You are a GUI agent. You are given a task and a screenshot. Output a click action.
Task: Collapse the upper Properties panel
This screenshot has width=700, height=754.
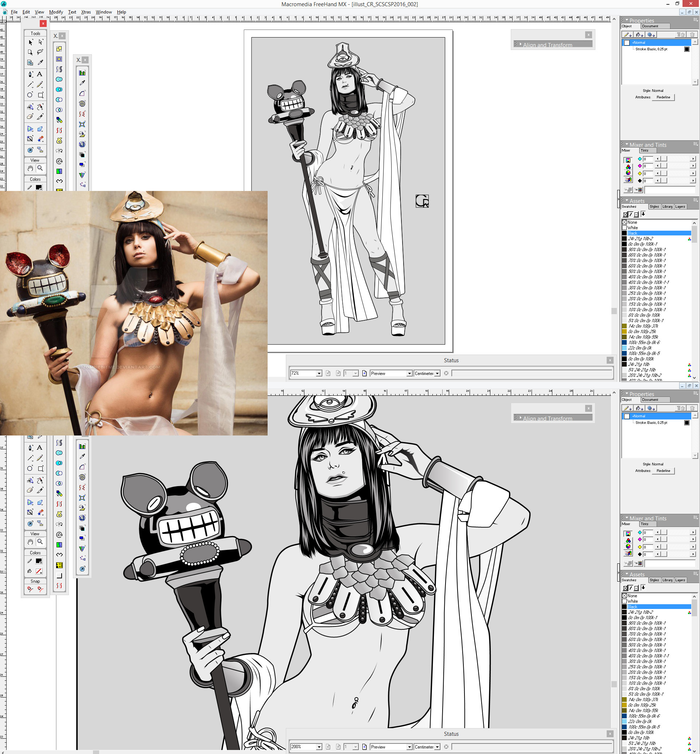click(x=627, y=20)
